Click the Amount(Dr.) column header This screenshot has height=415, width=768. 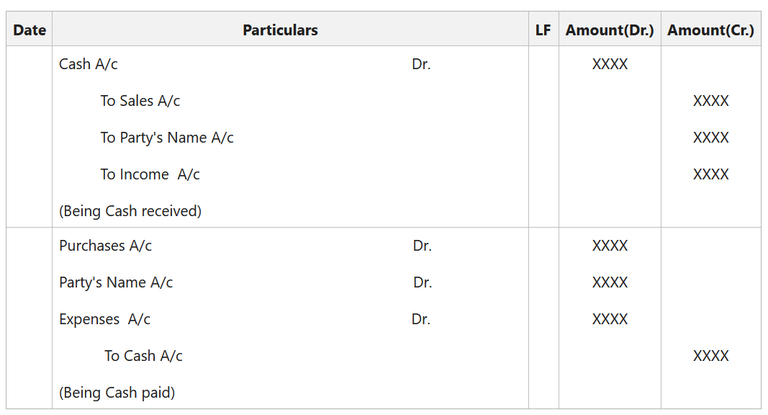pos(609,30)
